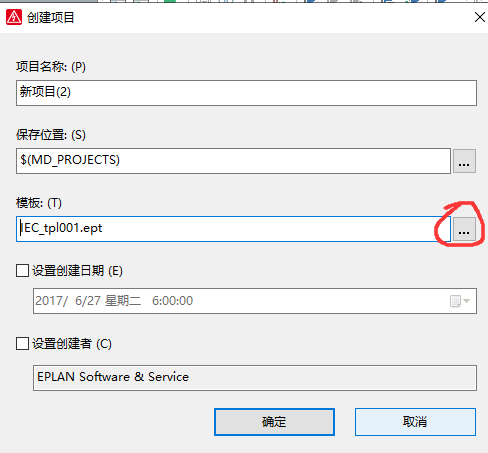The height and width of the screenshot is (453, 488).
Task: Click the 设置创建者 (C) label text
Action: click(72, 344)
